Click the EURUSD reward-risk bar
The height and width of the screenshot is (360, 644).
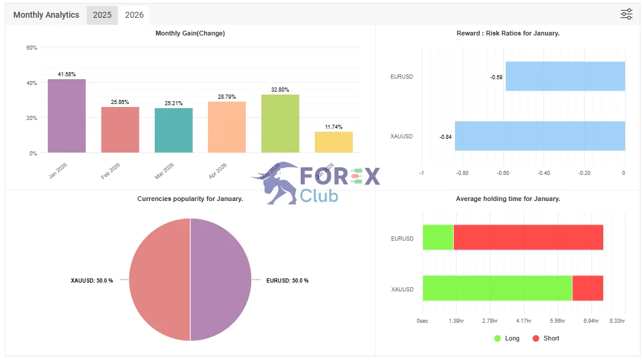(x=565, y=76)
